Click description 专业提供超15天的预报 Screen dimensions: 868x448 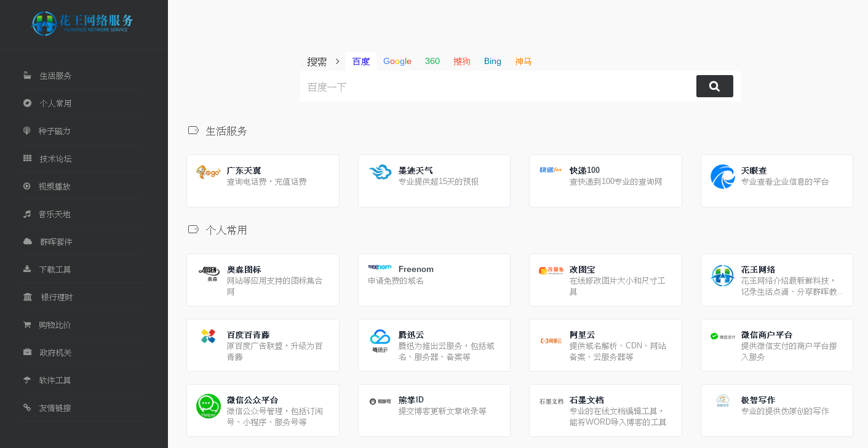pyautogui.click(x=439, y=182)
